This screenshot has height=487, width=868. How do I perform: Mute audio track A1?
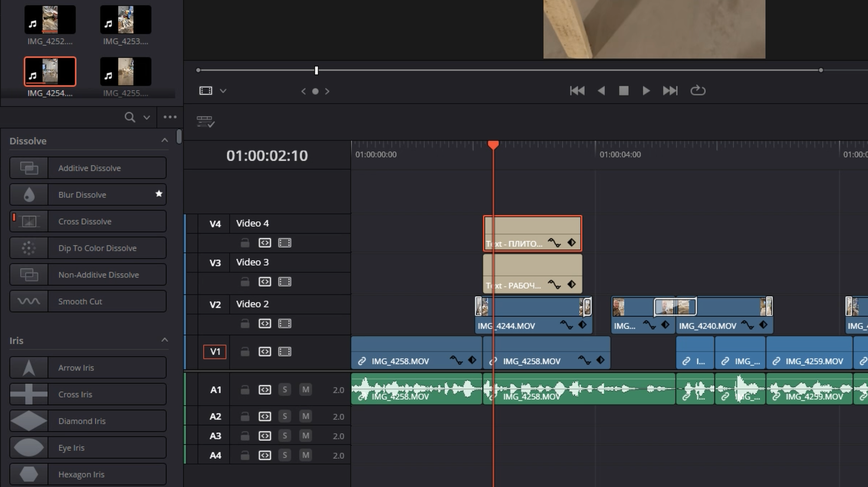305,390
